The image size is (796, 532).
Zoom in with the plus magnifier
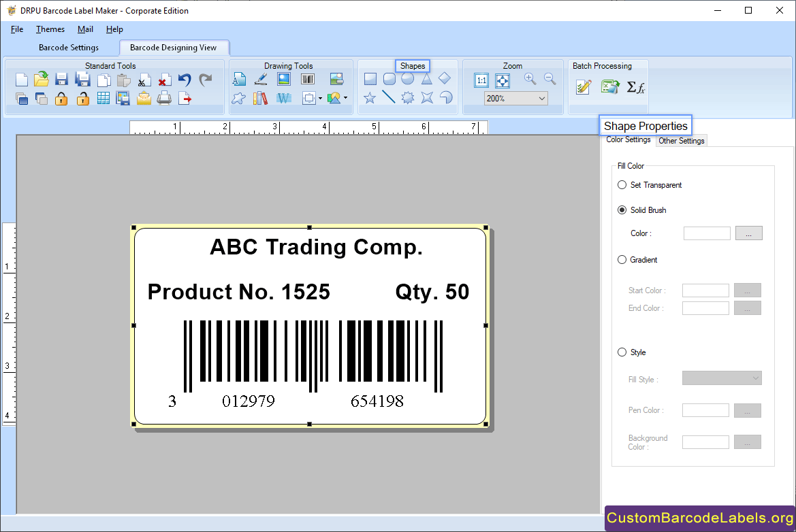click(530, 79)
